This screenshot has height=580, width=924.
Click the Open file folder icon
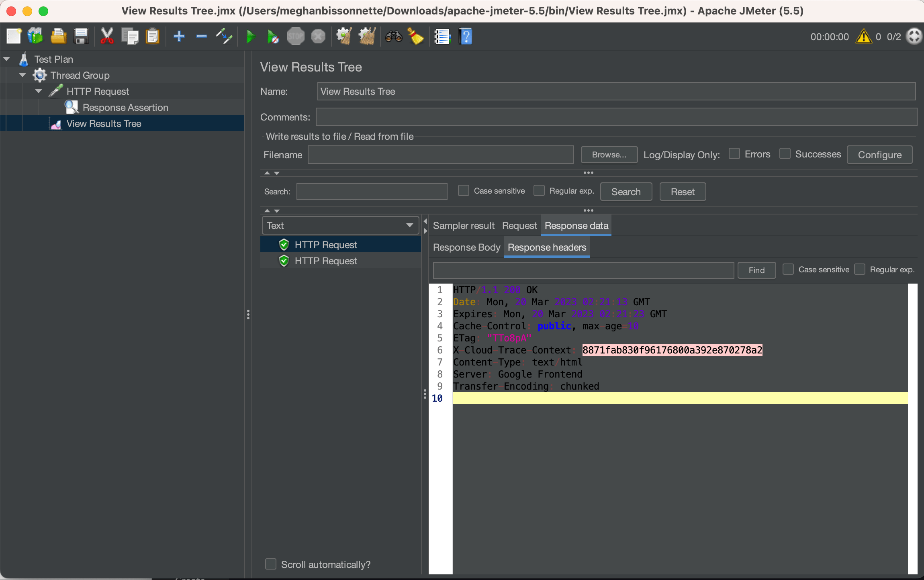pyautogui.click(x=58, y=37)
